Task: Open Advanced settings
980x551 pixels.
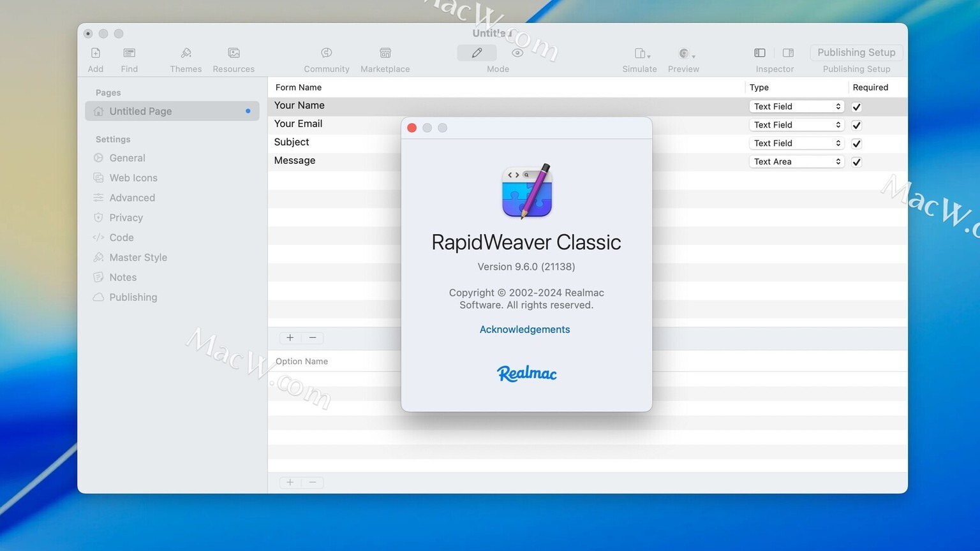Action: tap(132, 198)
